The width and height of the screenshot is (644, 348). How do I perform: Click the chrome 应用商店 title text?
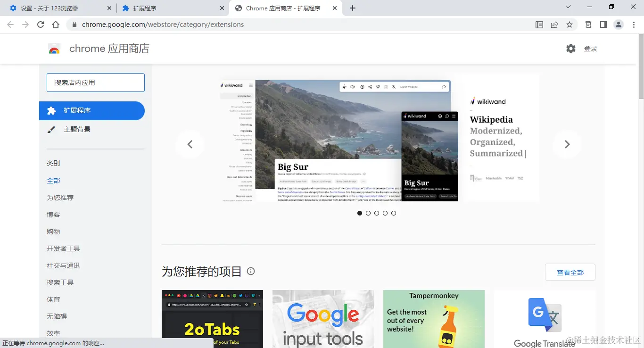point(109,49)
